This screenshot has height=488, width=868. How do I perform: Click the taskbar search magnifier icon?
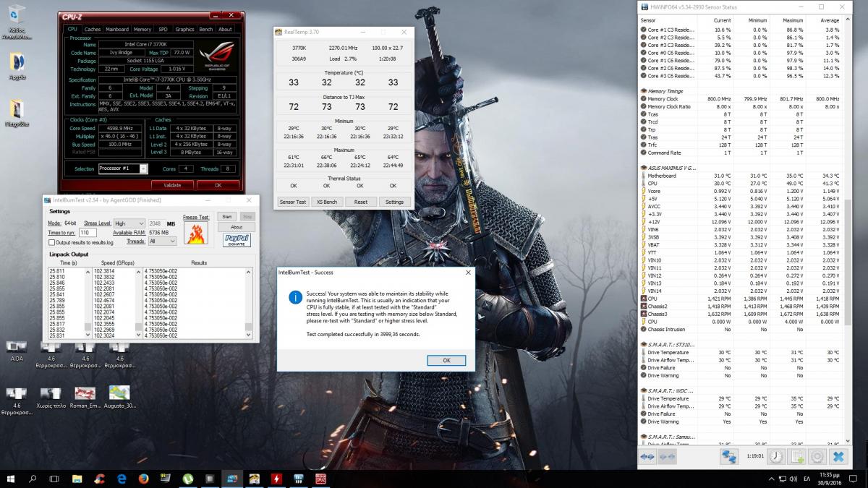tap(33, 479)
